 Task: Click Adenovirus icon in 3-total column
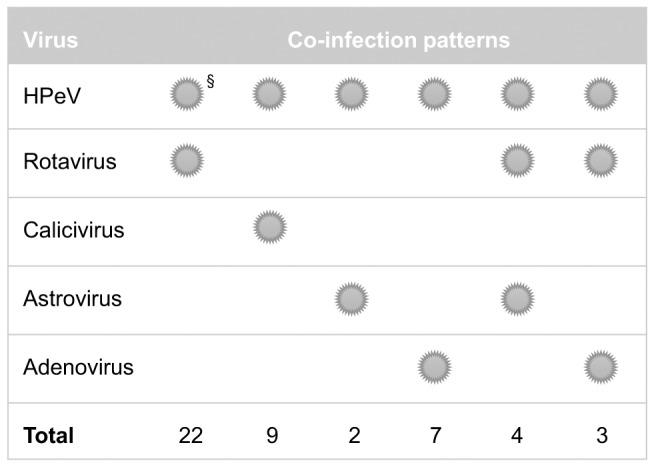600,366
